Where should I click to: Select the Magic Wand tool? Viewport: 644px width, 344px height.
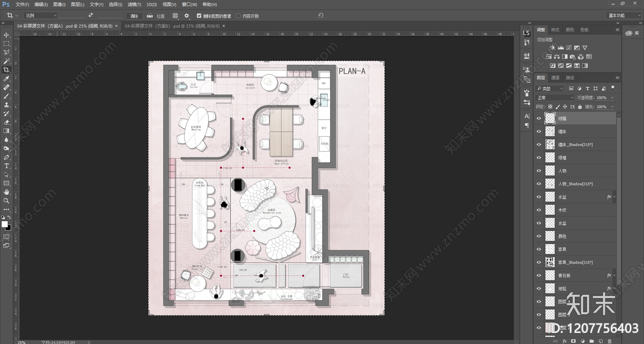coord(6,61)
